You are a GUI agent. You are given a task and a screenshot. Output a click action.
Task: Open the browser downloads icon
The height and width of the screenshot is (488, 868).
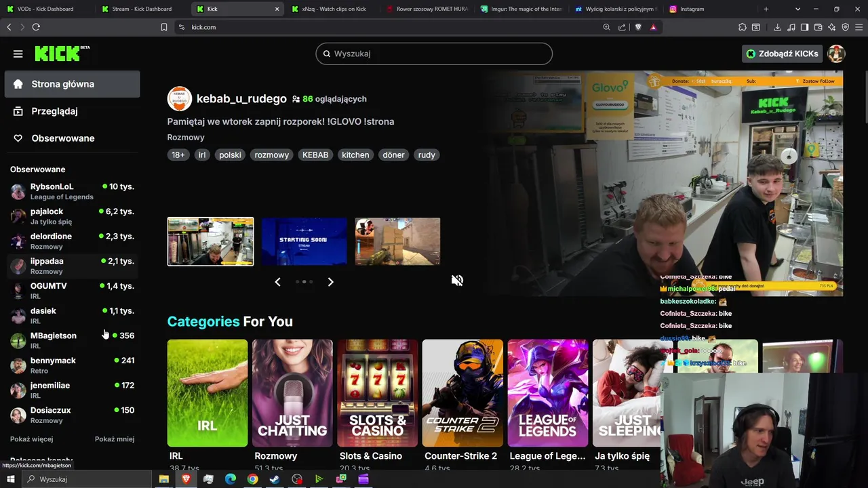[x=777, y=27]
